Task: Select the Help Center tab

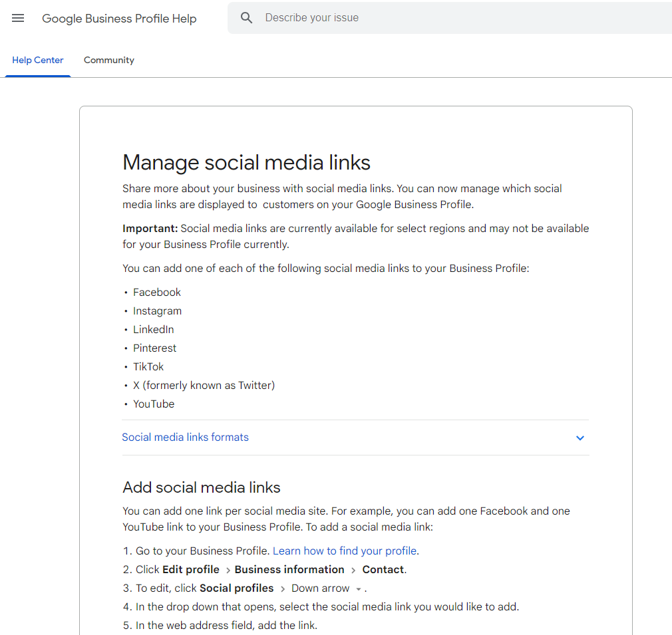Action: (x=38, y=60)
